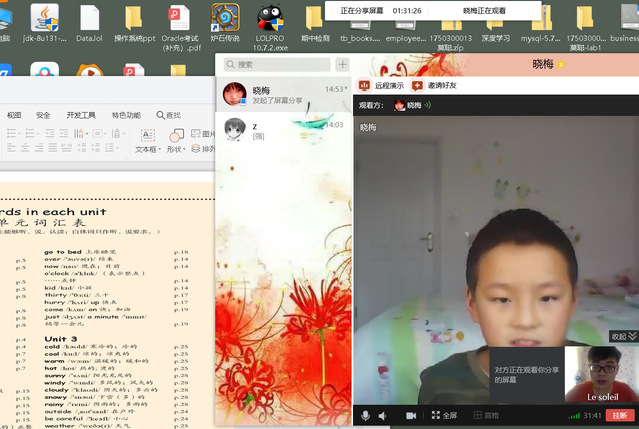Open the 开发工具 ribbon tab
639x429 pixels.
click(81, 115)
